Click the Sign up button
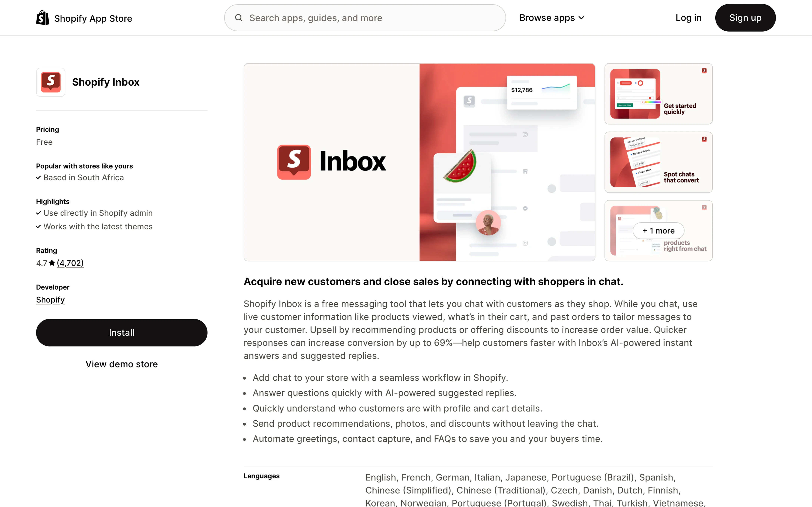 [745, 18]
